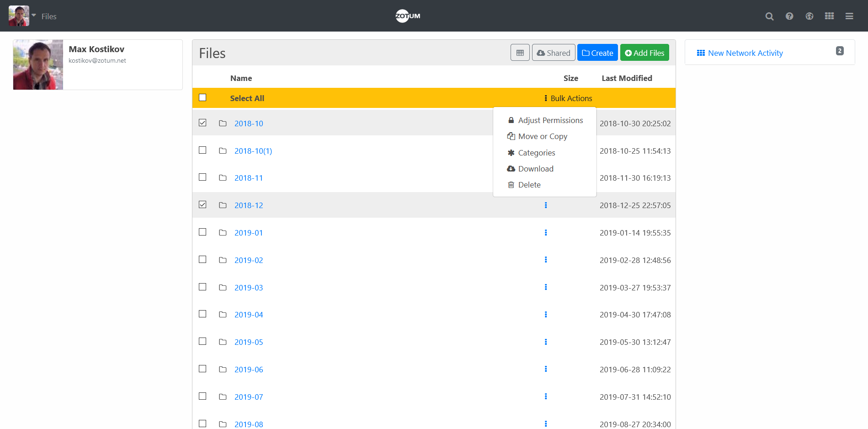Open the hamburger menu icon
Image resolution: width=868 pixels, height=429 pixels.
point(849,16)
